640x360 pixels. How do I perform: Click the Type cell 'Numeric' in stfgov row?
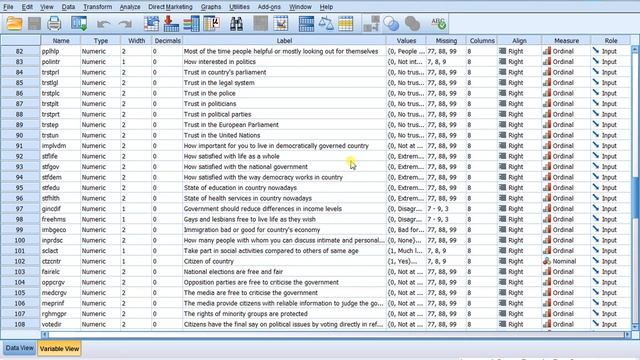point(100,167)
